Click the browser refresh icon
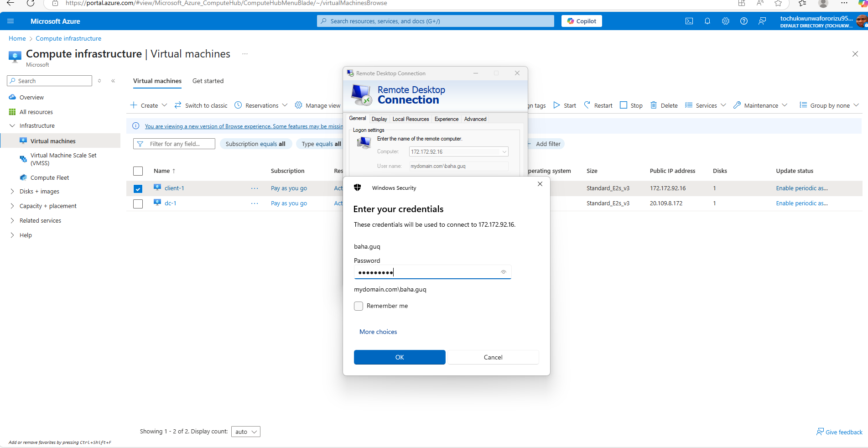The image size is (868, 448). point(31,3)
